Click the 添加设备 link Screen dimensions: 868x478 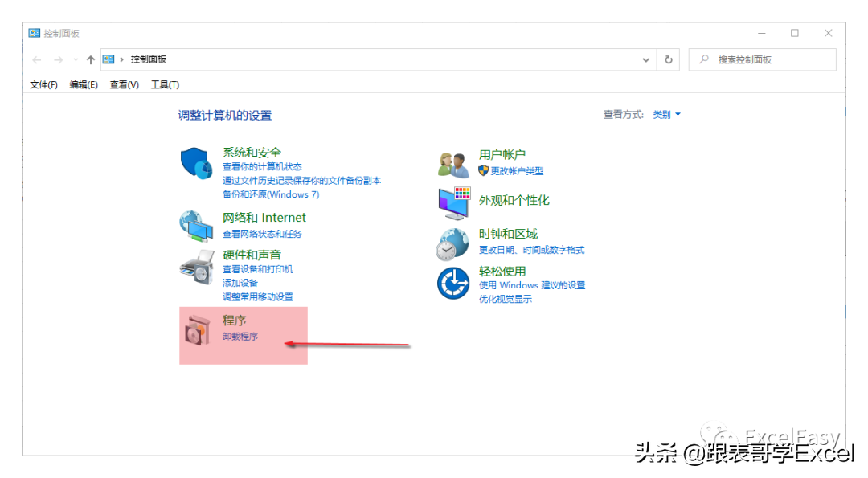click(x=240, y=283)
